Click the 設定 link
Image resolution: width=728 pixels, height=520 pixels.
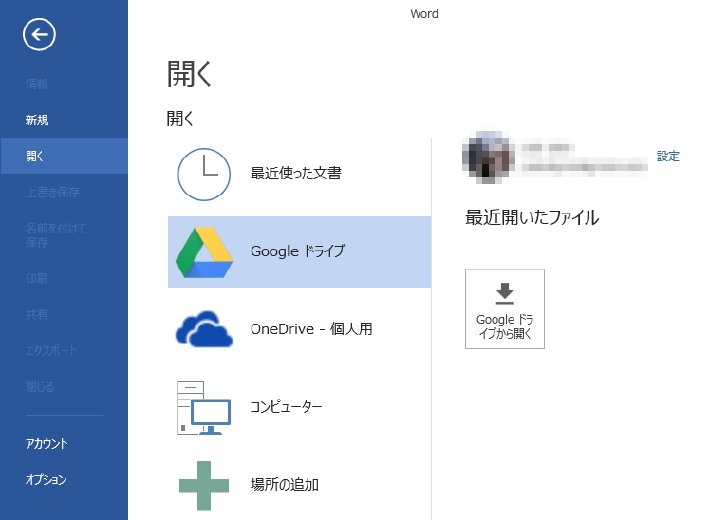tap(668, 156)
